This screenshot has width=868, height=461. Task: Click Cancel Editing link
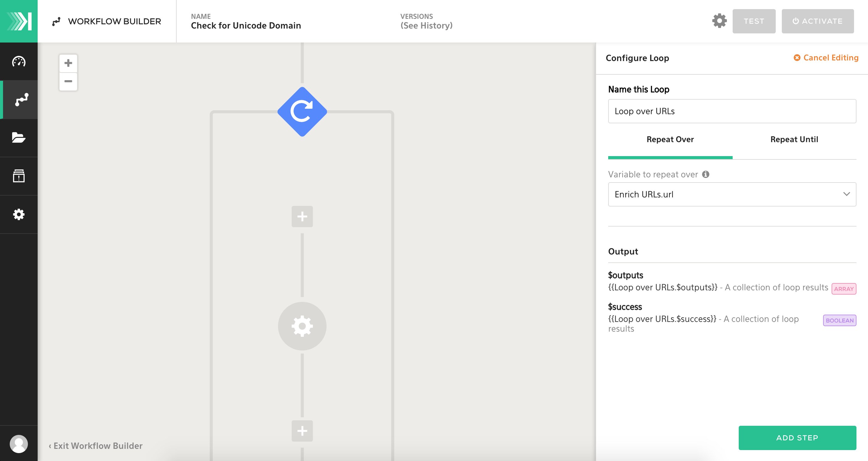pyautogui.click(x=826, y=58)
